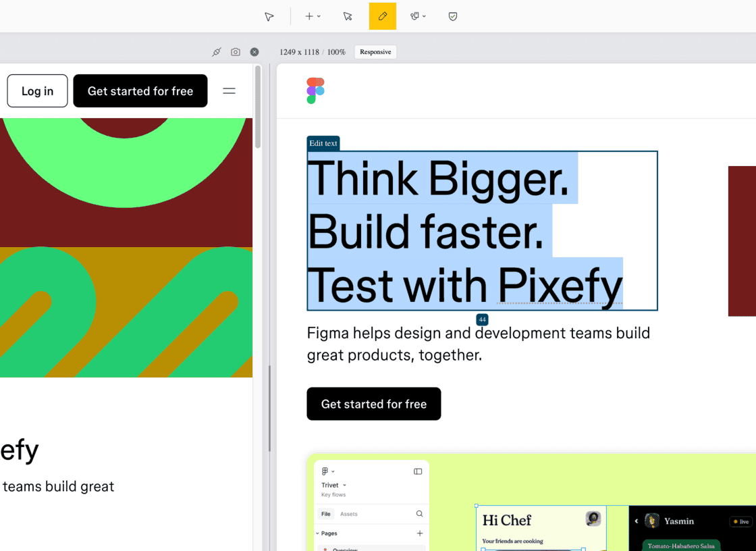Click the 44 spacing badge below the headline
The width and height of the screenshot is (756, 551).
482,319
